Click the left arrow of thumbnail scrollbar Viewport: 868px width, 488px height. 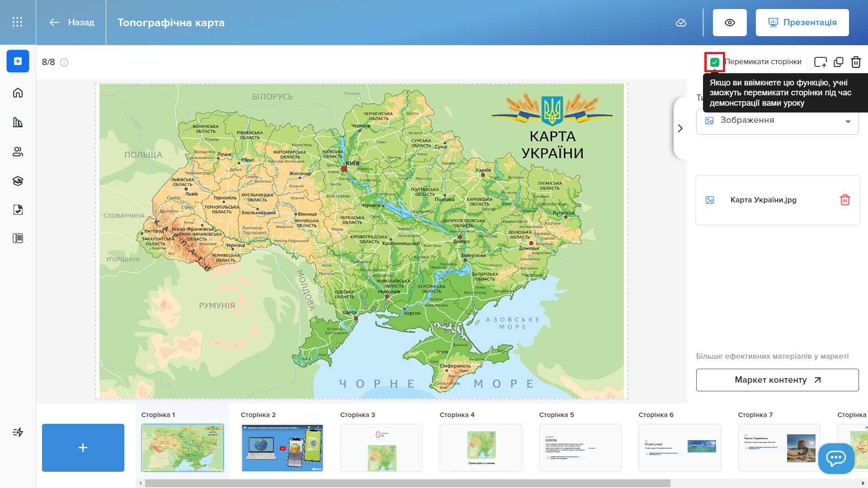click(141, 483)
